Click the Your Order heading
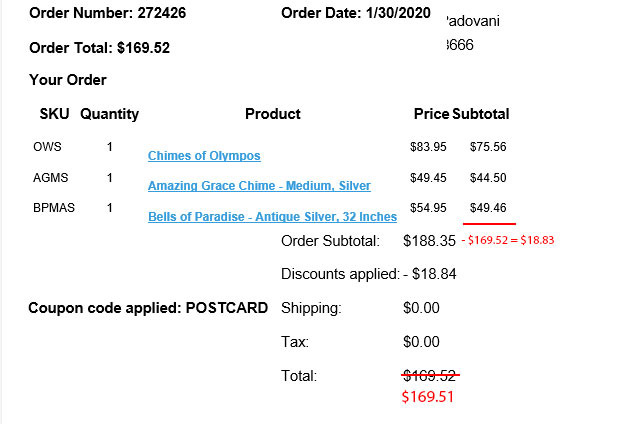 point(68,80)
